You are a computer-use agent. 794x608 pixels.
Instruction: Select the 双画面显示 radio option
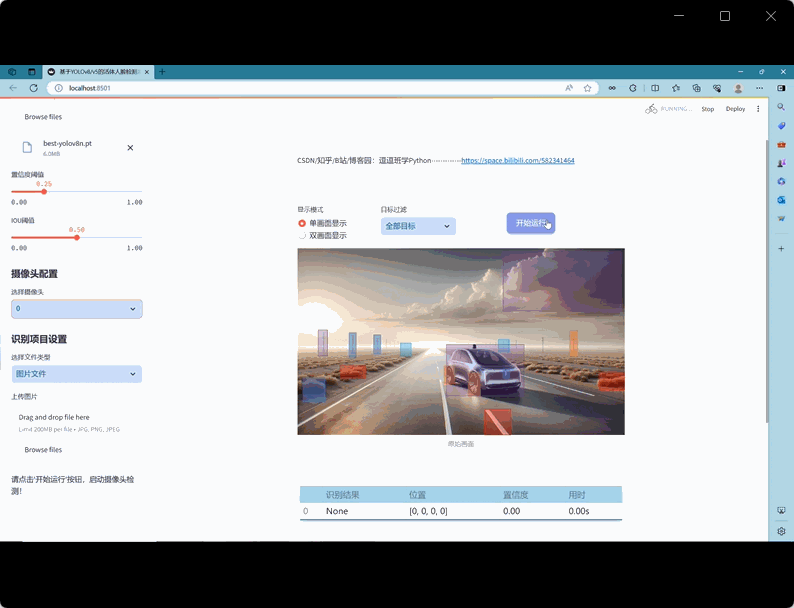click(x=302, y=235)
